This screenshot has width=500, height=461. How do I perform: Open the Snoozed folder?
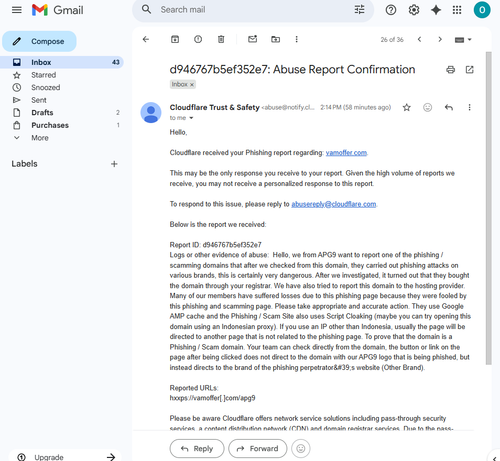tap(62, 88)
